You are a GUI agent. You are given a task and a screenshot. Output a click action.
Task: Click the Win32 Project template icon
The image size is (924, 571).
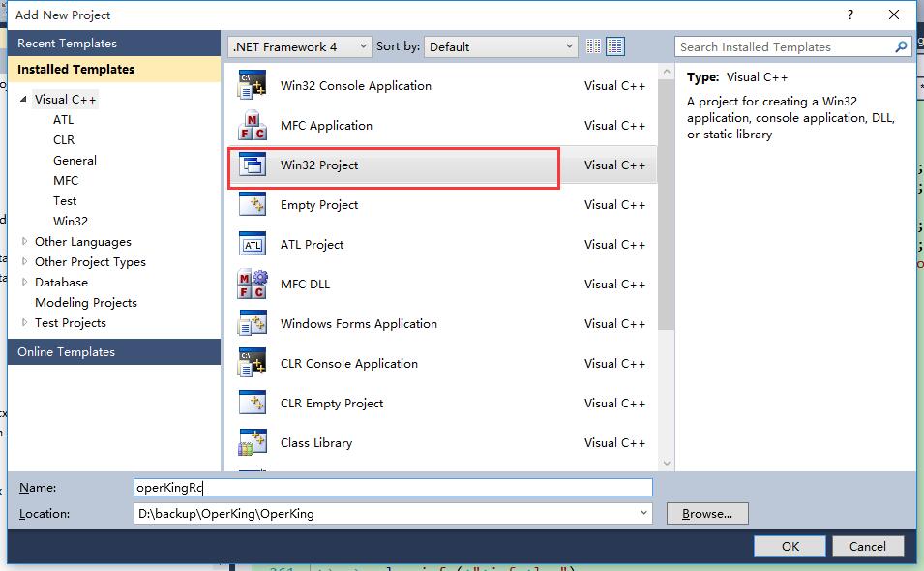click(253, 165)
